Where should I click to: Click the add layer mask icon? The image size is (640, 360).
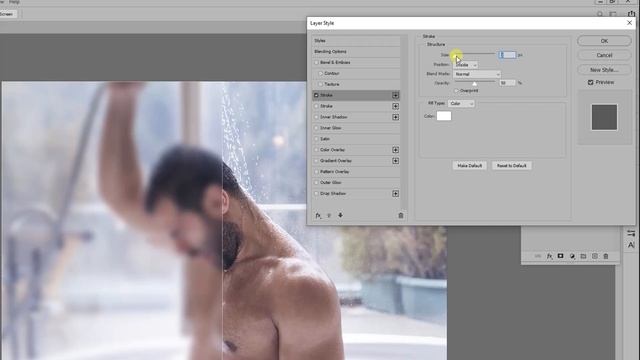click(x=560, y=256)
